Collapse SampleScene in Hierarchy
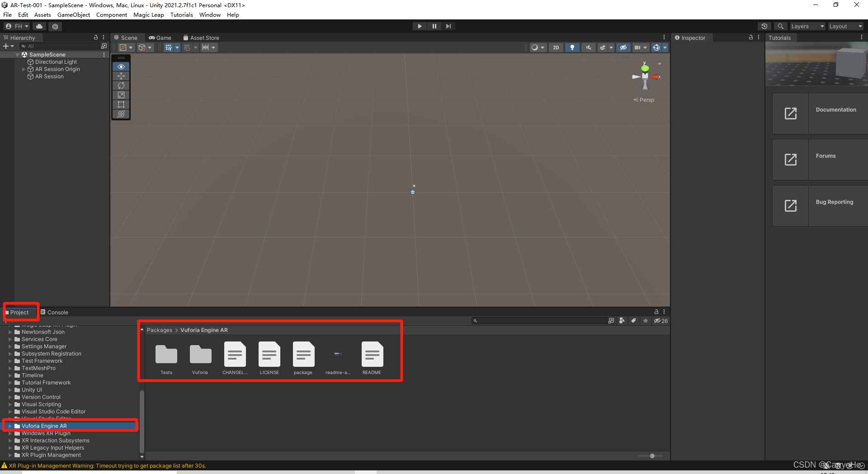The width and height of the screenshot is (868, 474). [18, 55]
